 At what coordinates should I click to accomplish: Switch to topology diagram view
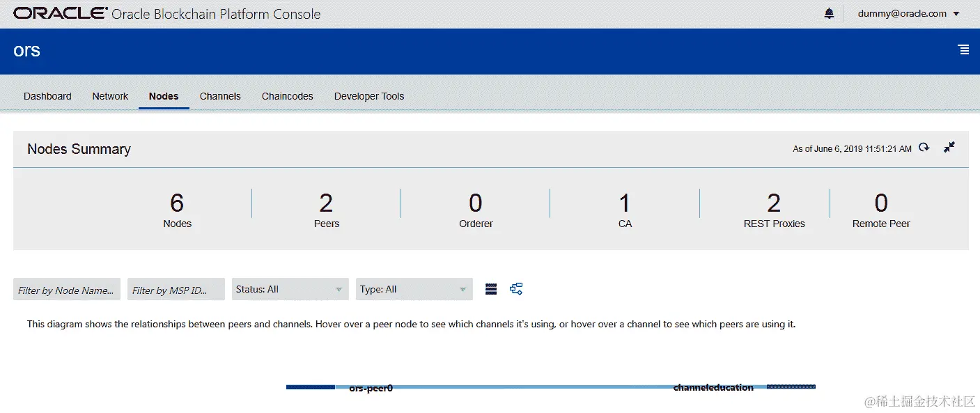coord(516,289)
